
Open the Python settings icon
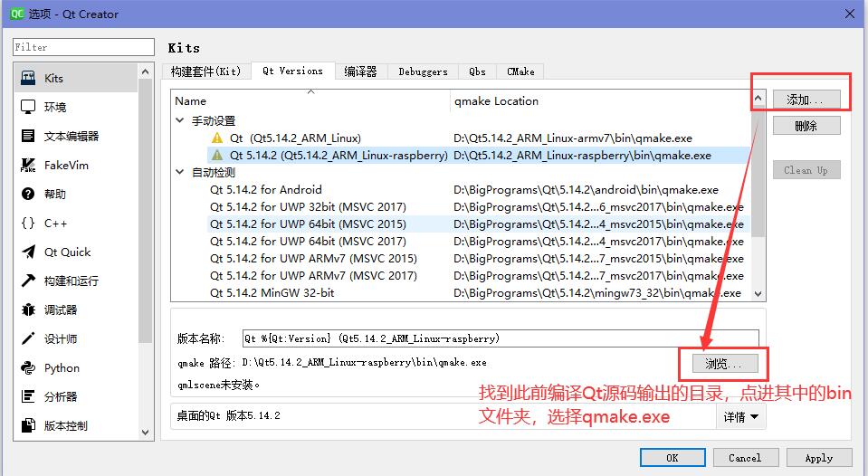click(28, 367)
